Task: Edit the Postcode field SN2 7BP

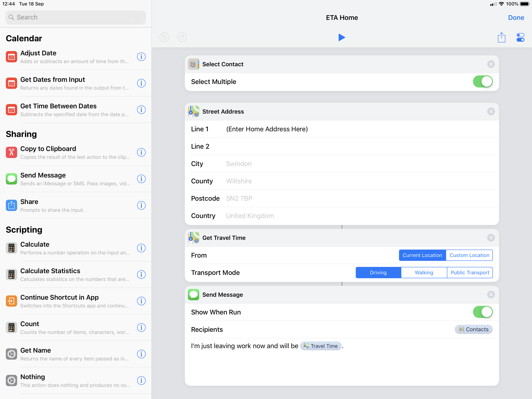Action: click(342, 199)
